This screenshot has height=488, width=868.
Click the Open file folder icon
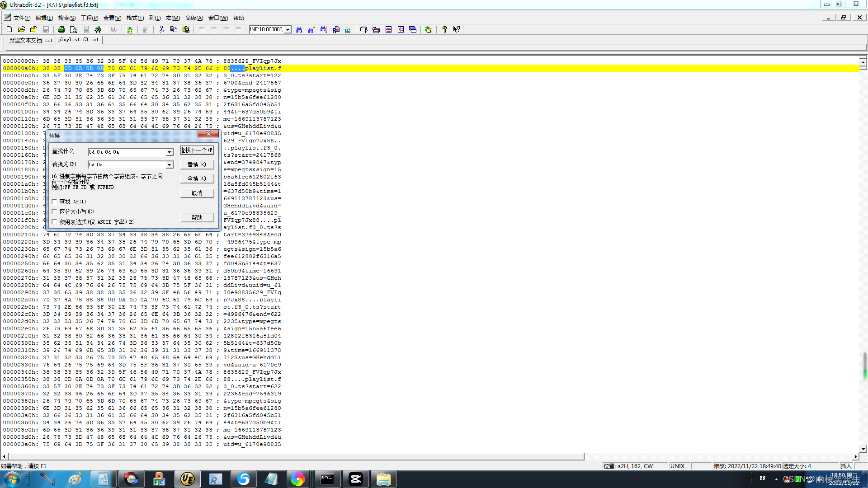21,29
